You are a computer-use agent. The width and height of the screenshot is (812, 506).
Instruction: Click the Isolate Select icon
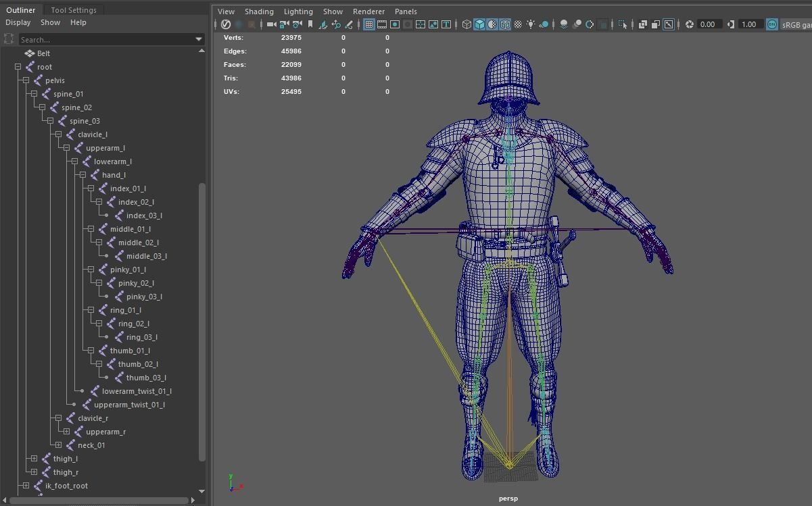tap(623, 24)
